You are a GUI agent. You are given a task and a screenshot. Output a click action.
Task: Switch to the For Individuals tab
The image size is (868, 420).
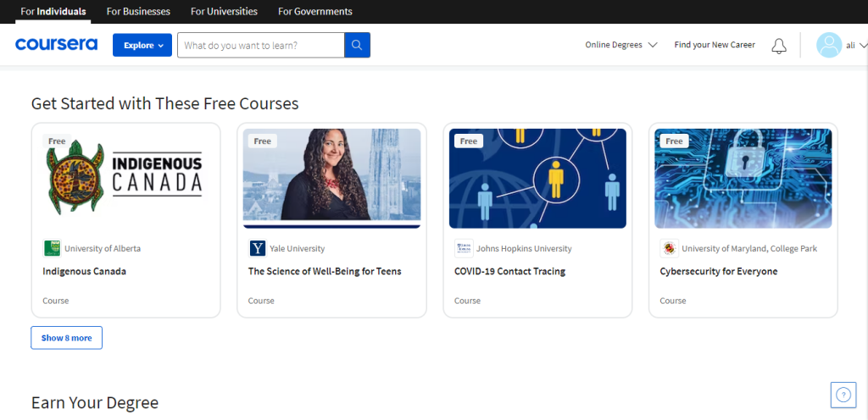point(53,12)
